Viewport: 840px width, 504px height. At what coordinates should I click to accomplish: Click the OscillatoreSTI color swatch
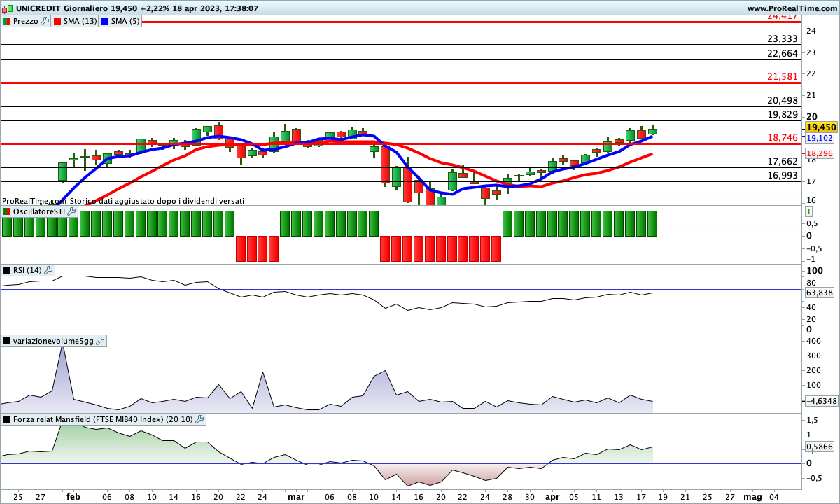tap(7, 211)
